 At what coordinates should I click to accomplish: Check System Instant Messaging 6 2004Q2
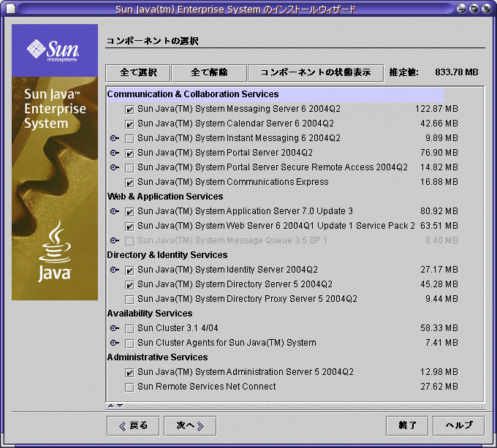click(x=129, y=139)
